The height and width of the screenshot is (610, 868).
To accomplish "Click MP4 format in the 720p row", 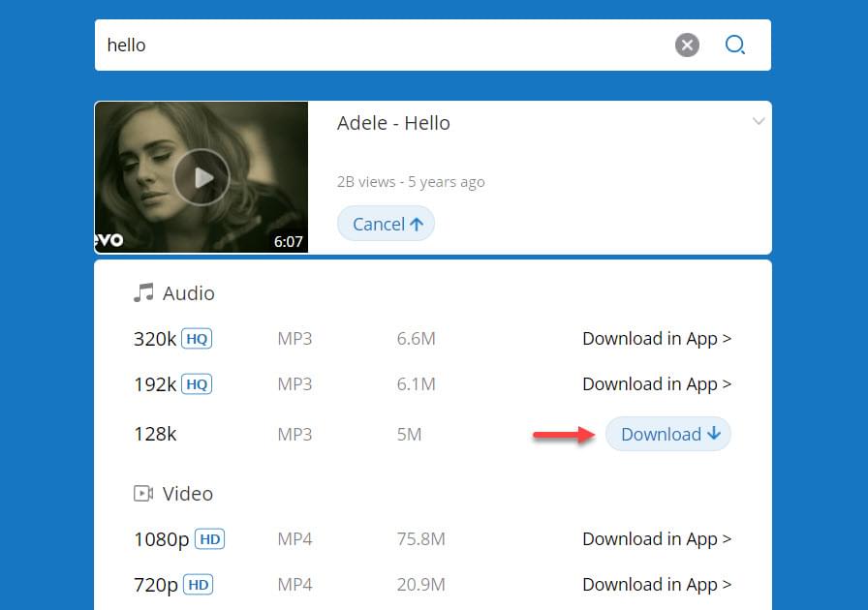I will pos(294,584).
